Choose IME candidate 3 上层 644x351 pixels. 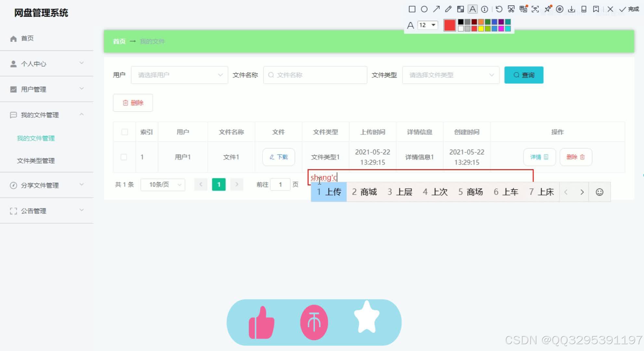click(x=400, y=192)
